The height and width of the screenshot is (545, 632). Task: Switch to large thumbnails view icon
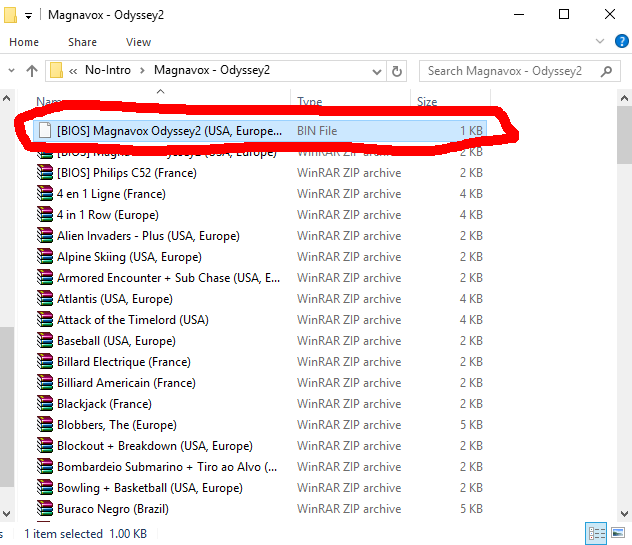(x=618, y=533)
